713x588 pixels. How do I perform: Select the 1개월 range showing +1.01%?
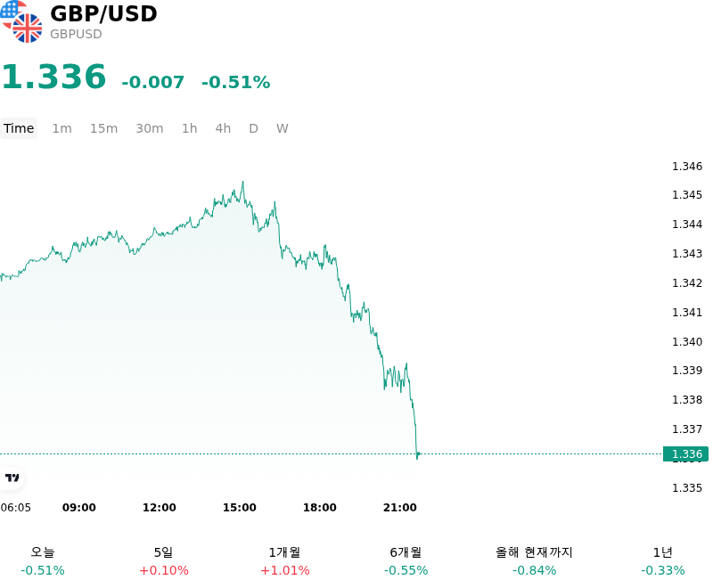(x=284, y=561)
